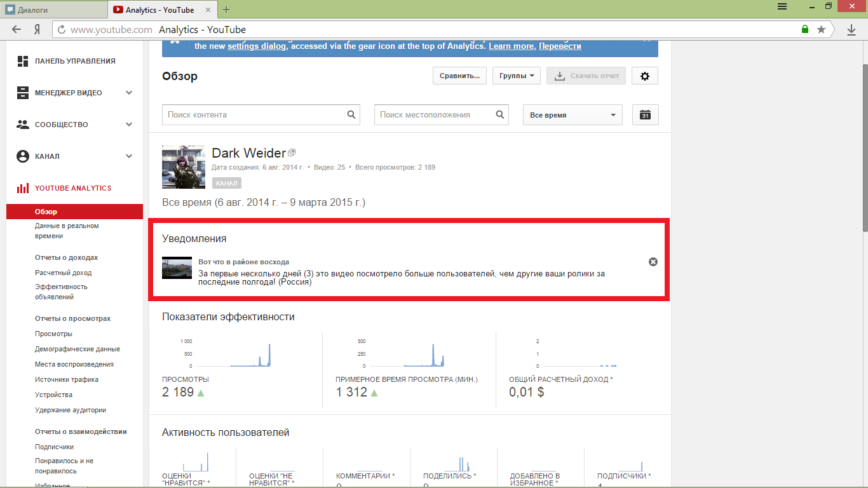Viewport: 868px width, 488px height.
Task: Open Демографические данные report
Action: (x=78, y=349)
